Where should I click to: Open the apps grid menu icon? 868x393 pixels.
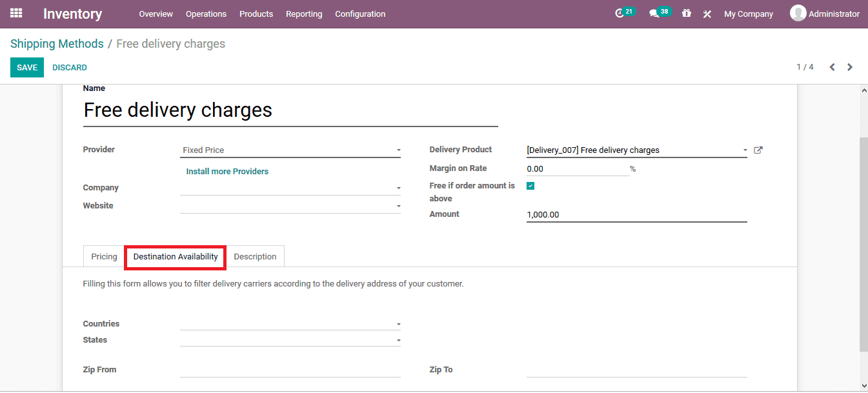click(16, 13)
